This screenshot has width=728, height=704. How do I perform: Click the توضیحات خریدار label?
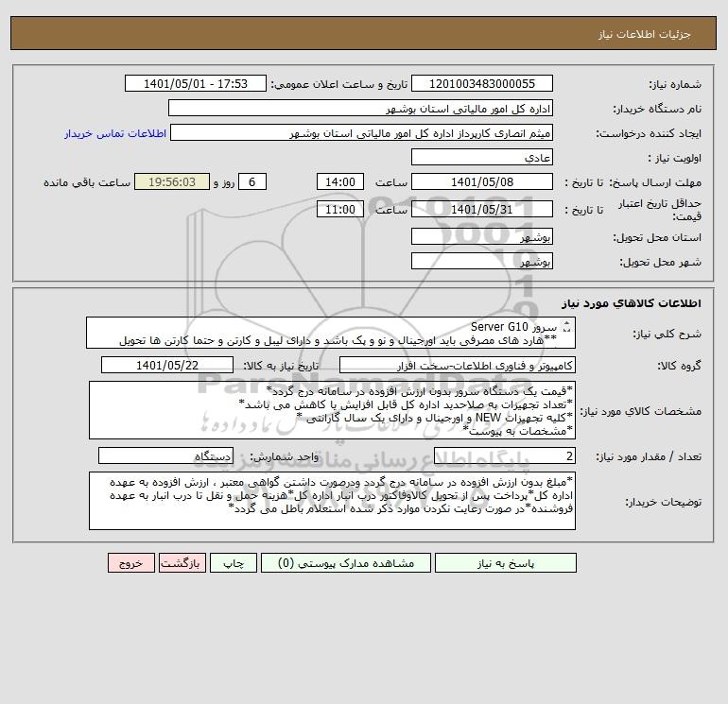click(664, 502)
